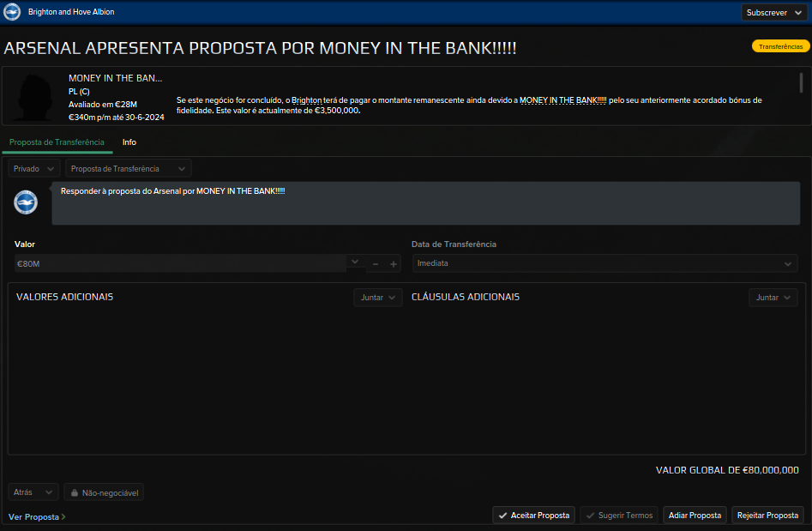The width and height of the screenshot is (812, 531).
Task: Click the player silhouette portrait
Action: coord(33,98)
